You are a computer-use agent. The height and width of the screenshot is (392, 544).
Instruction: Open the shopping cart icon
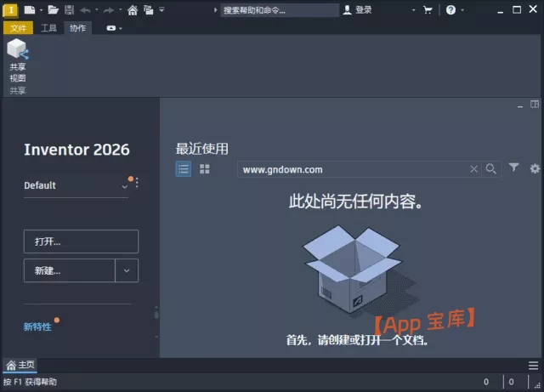click(428, 10)
